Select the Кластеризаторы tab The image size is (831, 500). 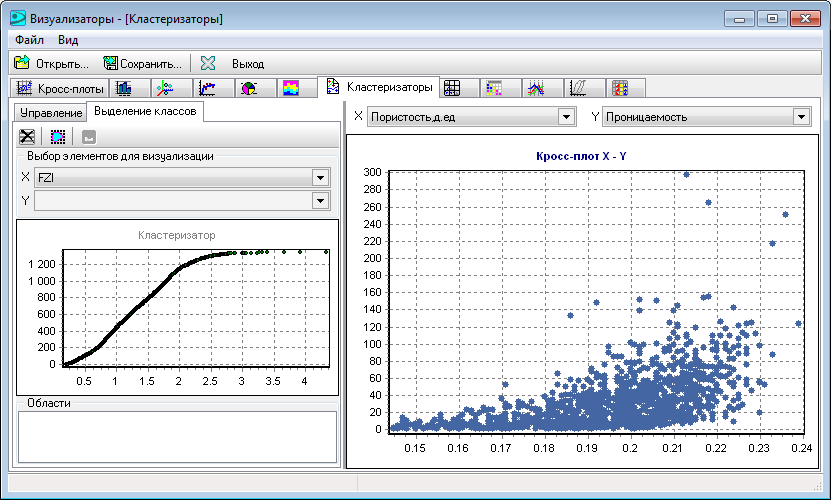click(379, 87)
